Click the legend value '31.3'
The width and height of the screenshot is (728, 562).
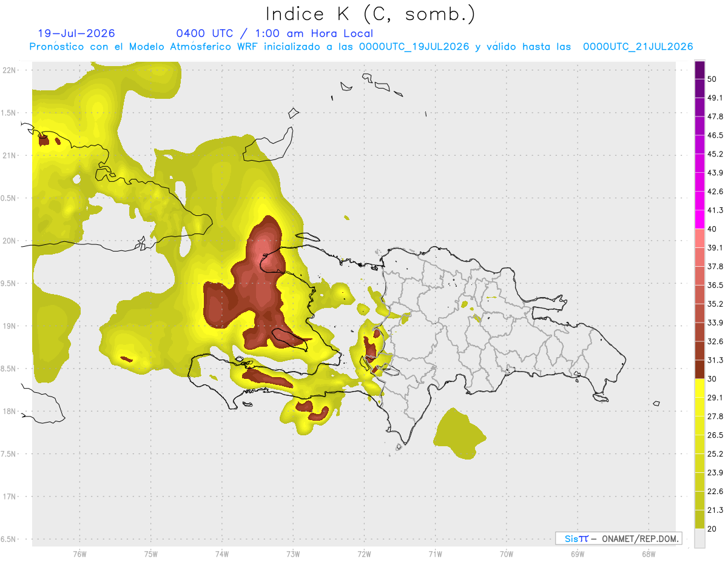[715, 360]
